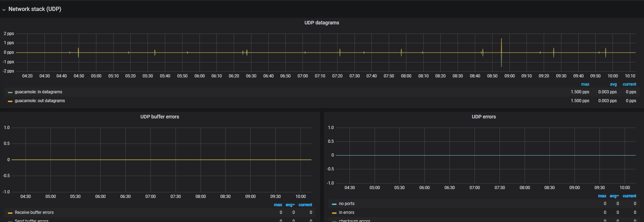
Task: Sort UDP datagrams legend by current
Action: point(629,84)
